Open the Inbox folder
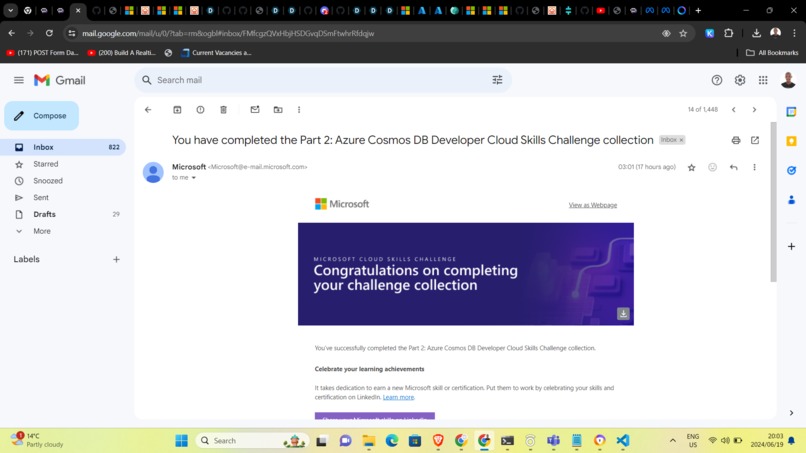Screen dimensions: 806x453 click(63, 147)
